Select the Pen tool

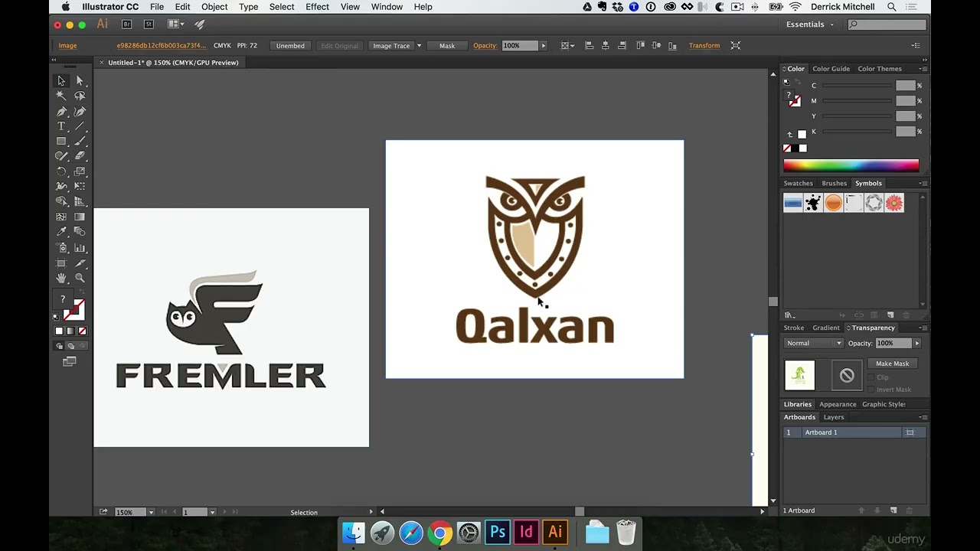(x=61, y=111)
